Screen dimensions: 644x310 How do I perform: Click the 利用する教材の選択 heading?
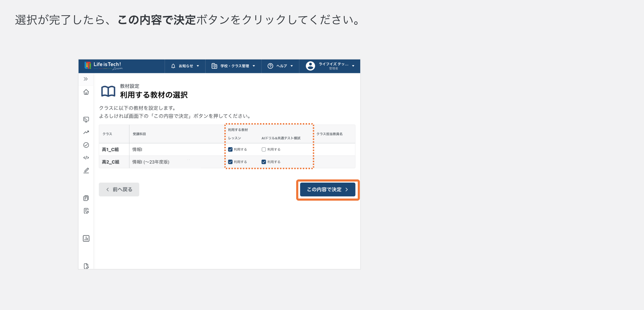(154, 95)
